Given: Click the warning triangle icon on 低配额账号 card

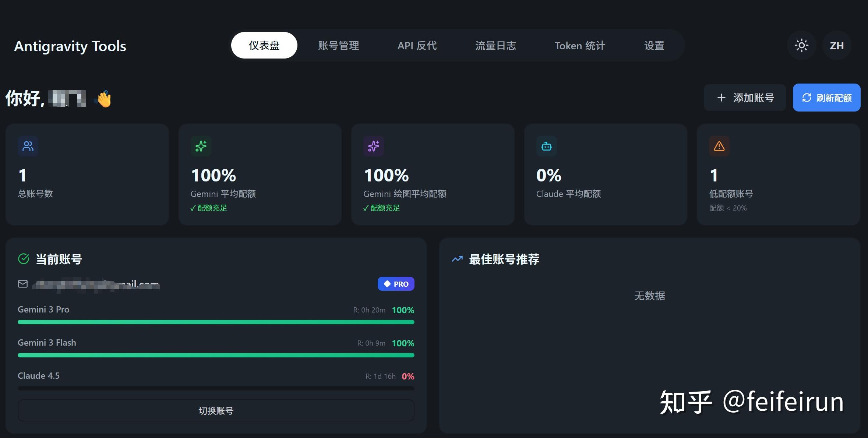Looking at the screenshot, I should (719, 146).
